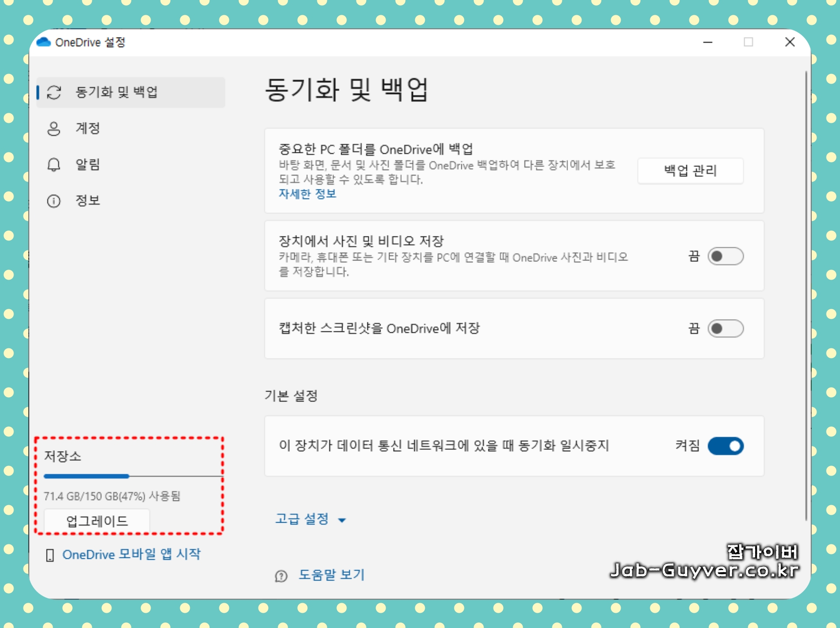Image resolution: width=840 pixels, height=628 pixels.
Task: Enable photo and video saving from devices
Action: tap(725, 256)
